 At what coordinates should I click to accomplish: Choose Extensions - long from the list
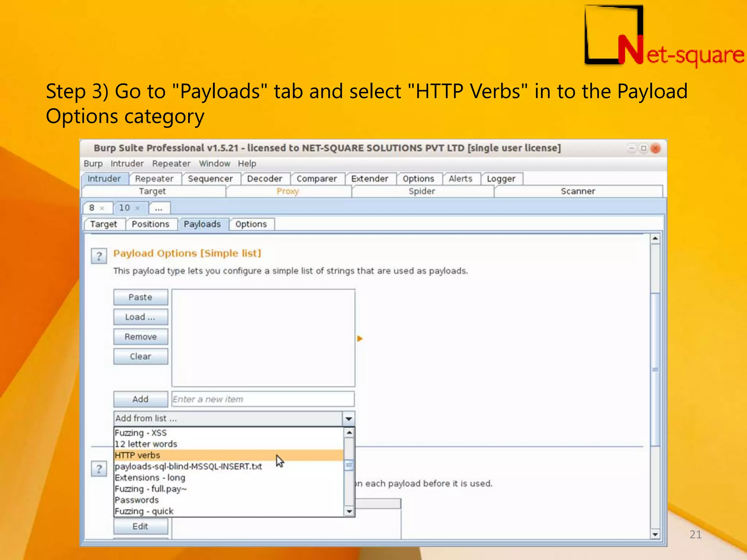click(x=229, y=478)
